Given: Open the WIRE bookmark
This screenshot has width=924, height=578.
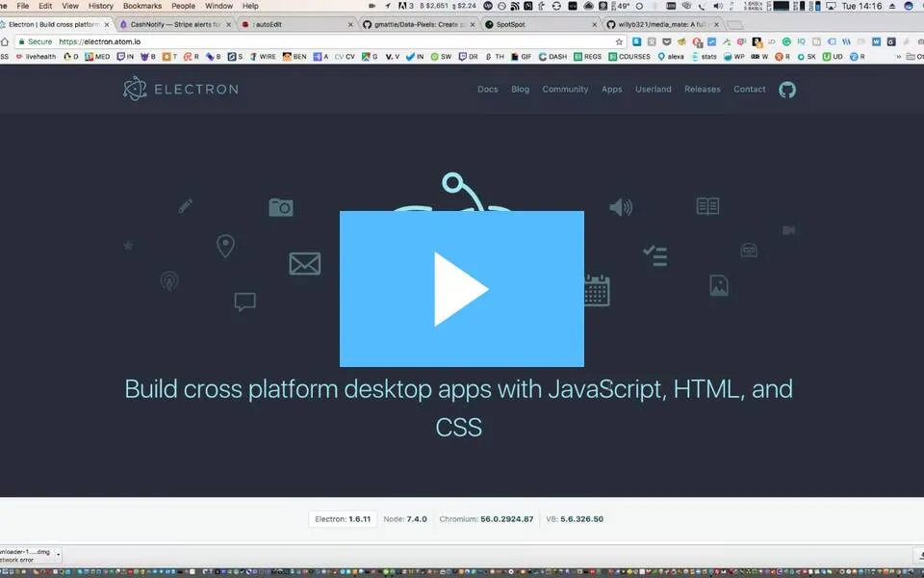Looking at the screenshot, I should [263, 57].
